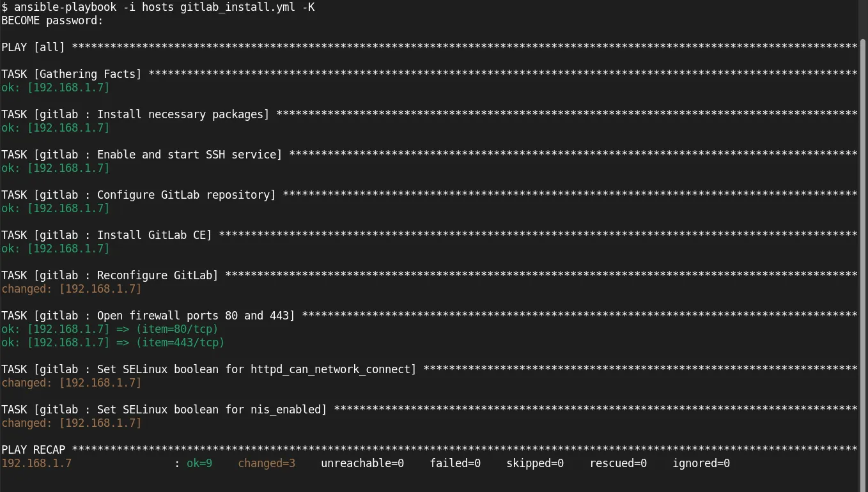The width and height of the screenshot is (868, 492).
Task: Click the ok result under Install GitLab CE
Action: point(56,249)
